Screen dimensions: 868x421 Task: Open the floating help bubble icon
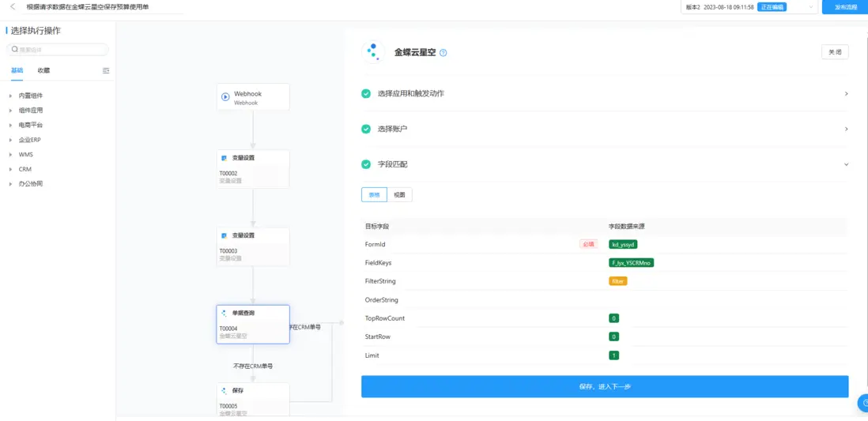point(863,403)
